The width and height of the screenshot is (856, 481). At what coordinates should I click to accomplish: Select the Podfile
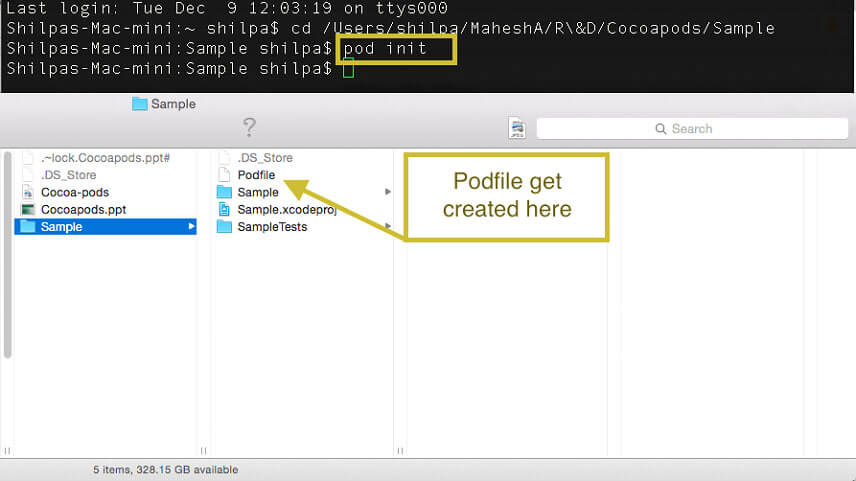tap(256, 175)
